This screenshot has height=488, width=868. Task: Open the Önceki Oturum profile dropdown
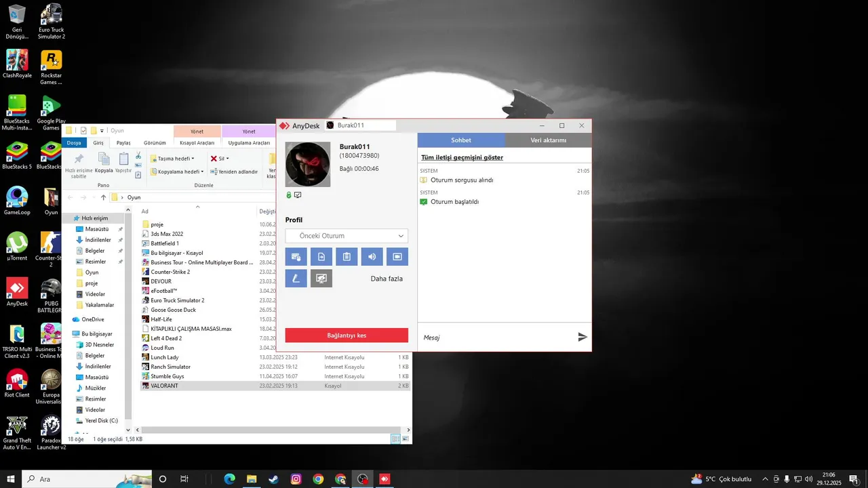point(347,236)
